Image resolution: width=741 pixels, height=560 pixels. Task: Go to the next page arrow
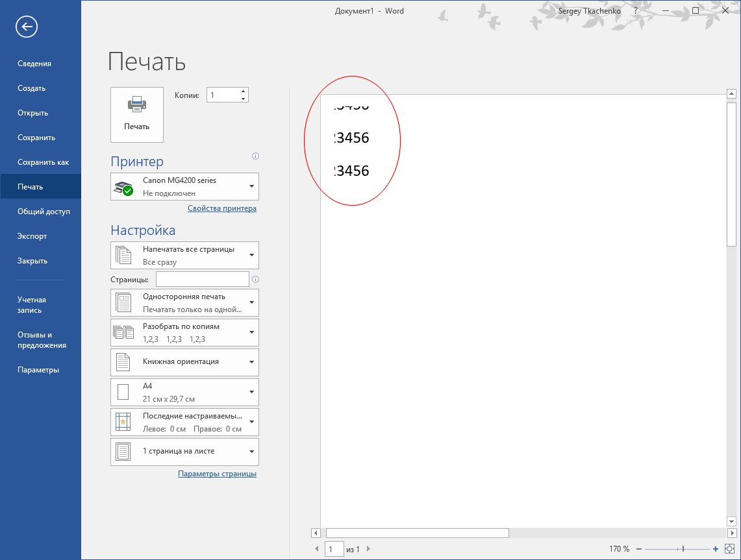(x=369, y=549)
